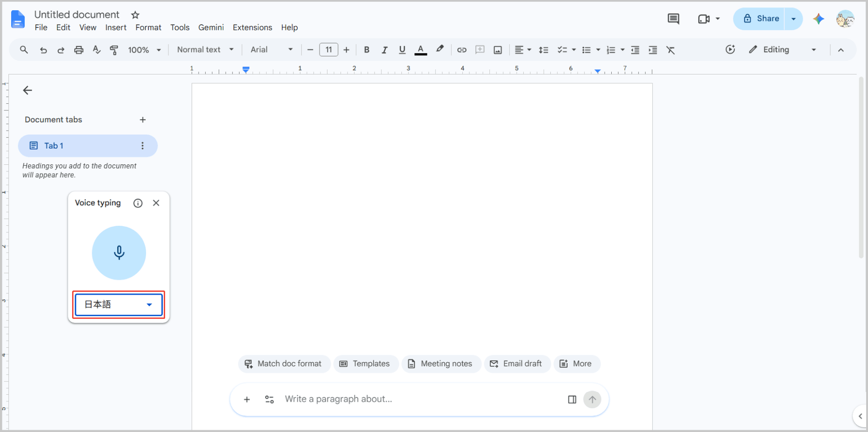Screen dimensions: 868x432
Task: Increase the indent
Action: pyautogui.click(x=653, y=50)
